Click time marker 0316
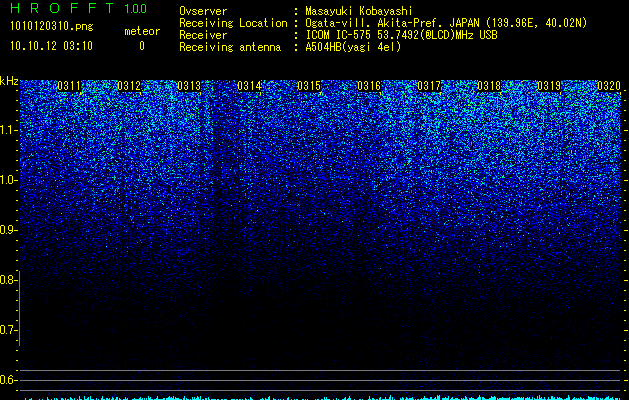629x400 pixels. pyautogui.click(x=369, y=86)
